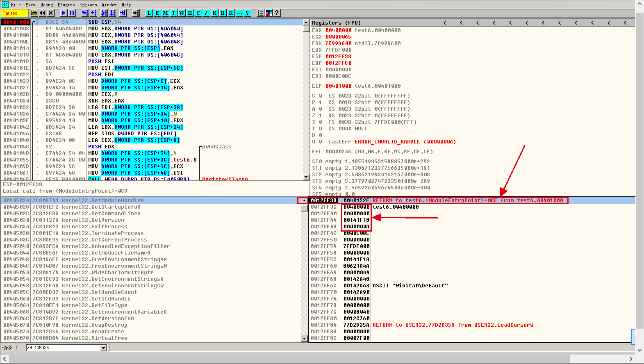Show Memory map with M button
644x364 pixels.
click(166, 13)
